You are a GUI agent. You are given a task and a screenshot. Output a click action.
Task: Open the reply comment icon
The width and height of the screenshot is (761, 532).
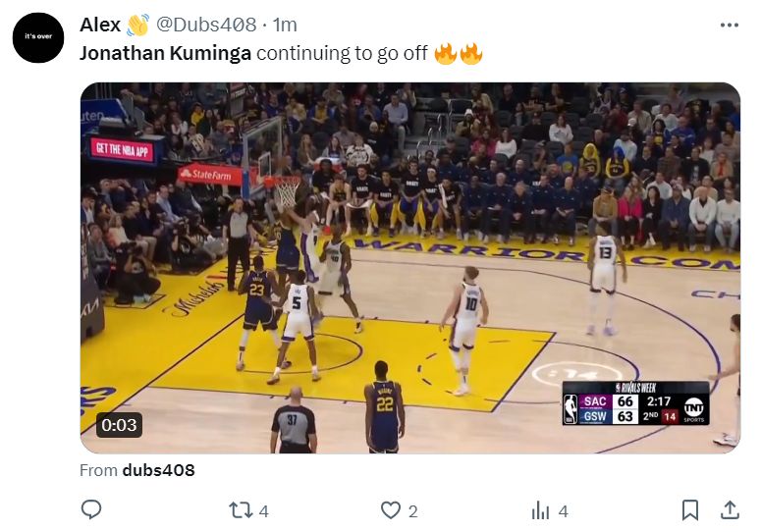coord(90,509)
